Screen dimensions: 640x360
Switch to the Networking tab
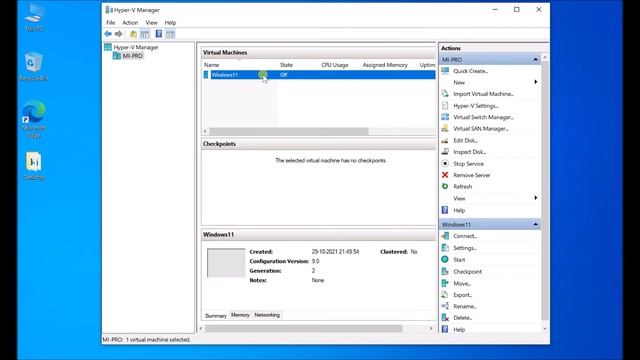pos(267,315)
